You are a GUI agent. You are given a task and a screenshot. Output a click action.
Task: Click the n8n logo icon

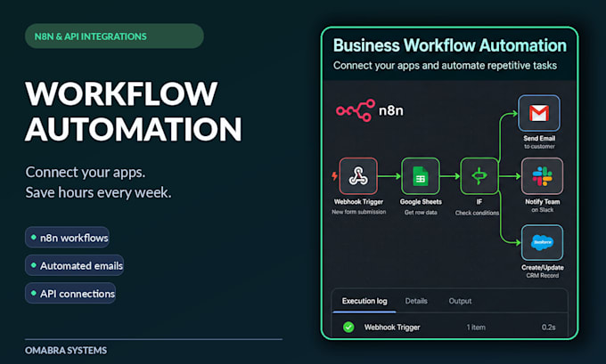[356, 110]
